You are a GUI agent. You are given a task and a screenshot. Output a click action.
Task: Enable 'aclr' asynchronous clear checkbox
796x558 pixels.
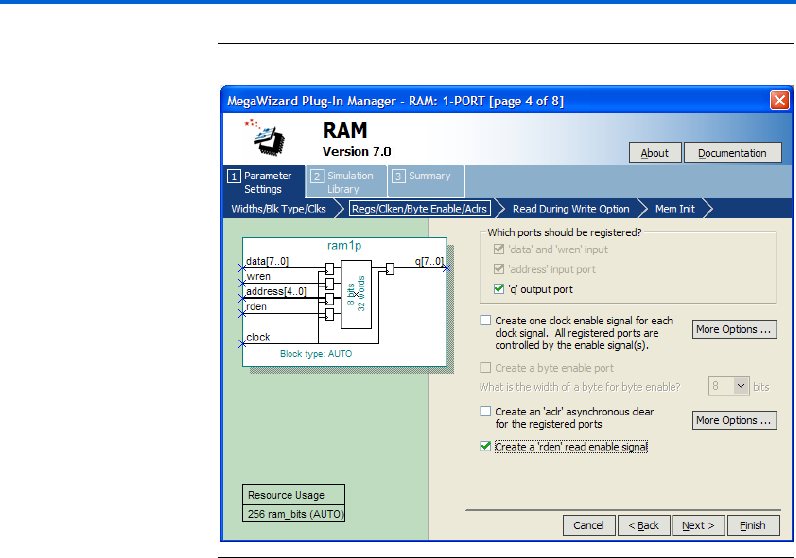(x=486, y=411)
